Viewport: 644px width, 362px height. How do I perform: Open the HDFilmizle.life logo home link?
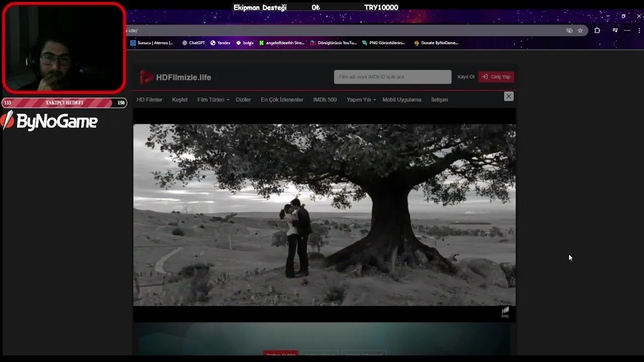click(x=176, y=77)
